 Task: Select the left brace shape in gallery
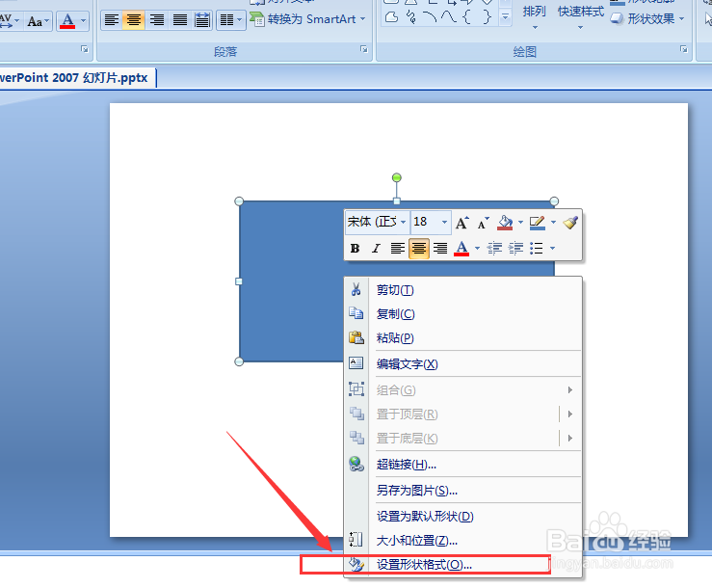pos(466,17)
